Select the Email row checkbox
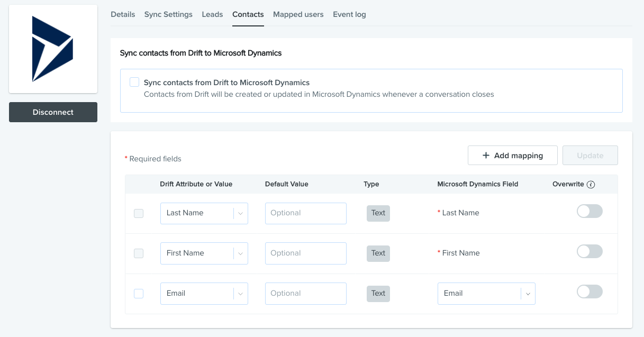The height and width of the screenshot is (337, 644). [x=139, y=294]
